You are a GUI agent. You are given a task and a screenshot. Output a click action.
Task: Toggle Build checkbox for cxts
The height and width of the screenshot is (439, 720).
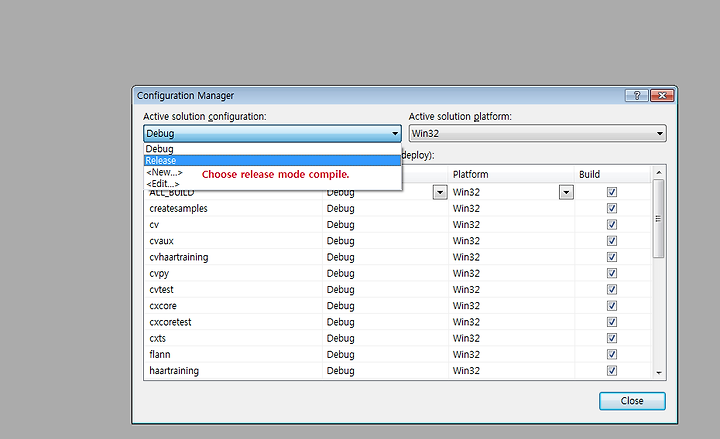click(612, 338)
